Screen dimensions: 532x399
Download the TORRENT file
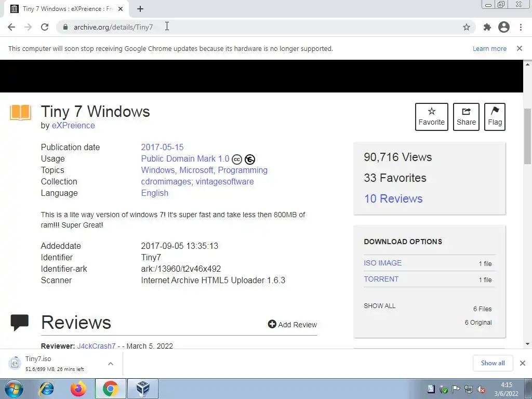click(381, 279)
